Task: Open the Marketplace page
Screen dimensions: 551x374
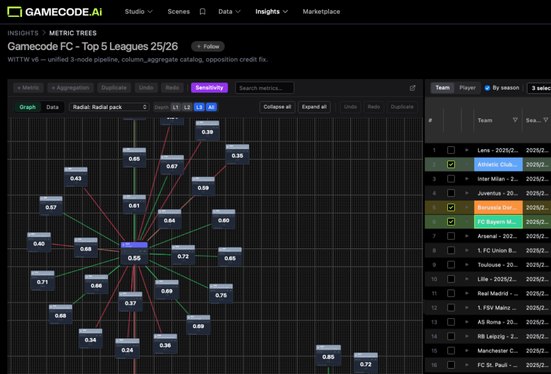Action: (x=321, y=12)
